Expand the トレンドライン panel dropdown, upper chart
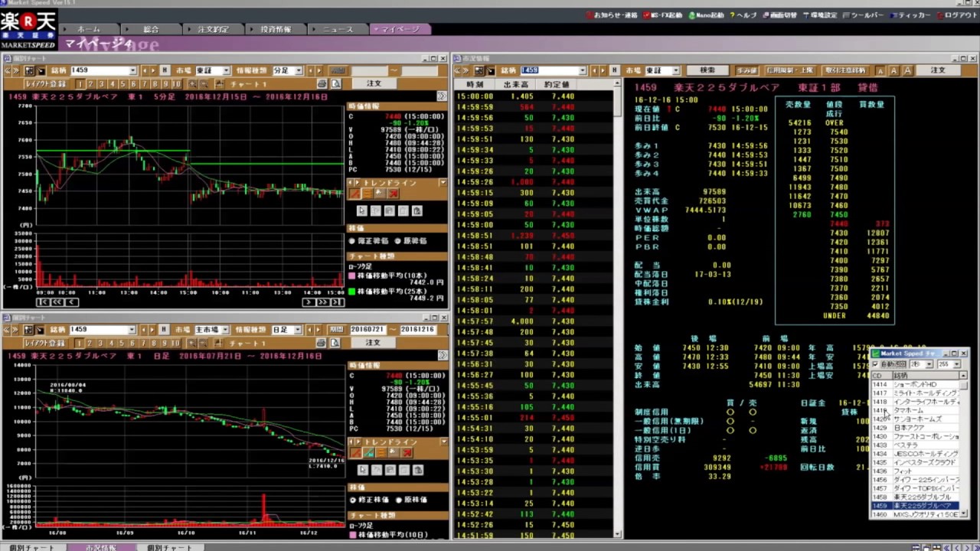This screenshot has width=980, height=551. coord(443,183)
